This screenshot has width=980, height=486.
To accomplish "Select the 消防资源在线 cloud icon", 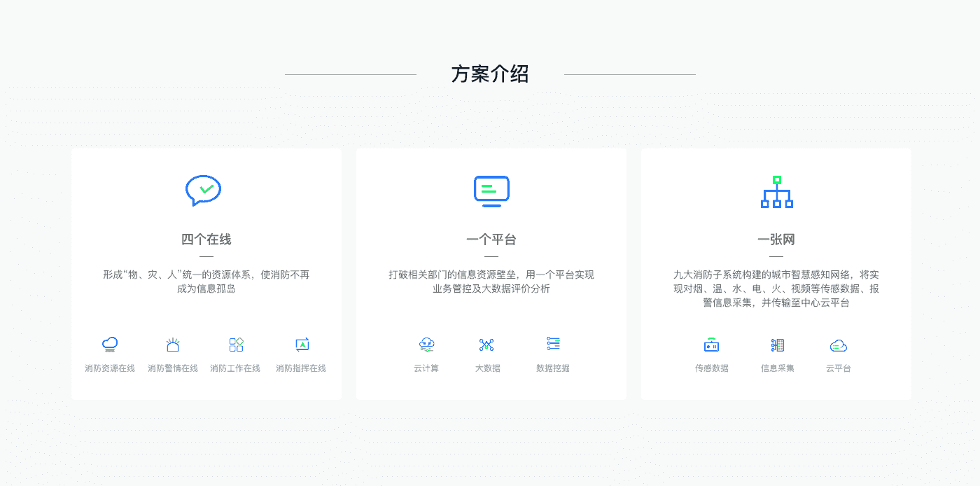I will pyautogui.click(x=110, y=345).
